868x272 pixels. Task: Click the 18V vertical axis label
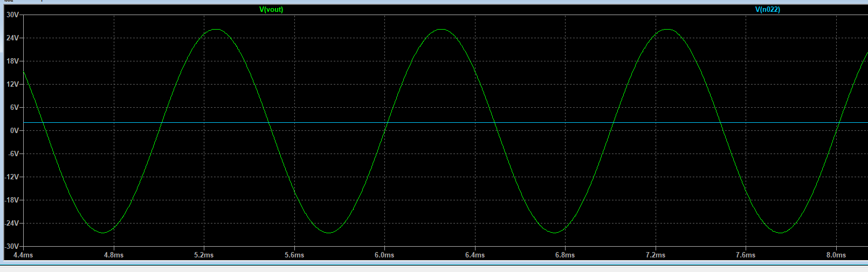pos(12,61)
